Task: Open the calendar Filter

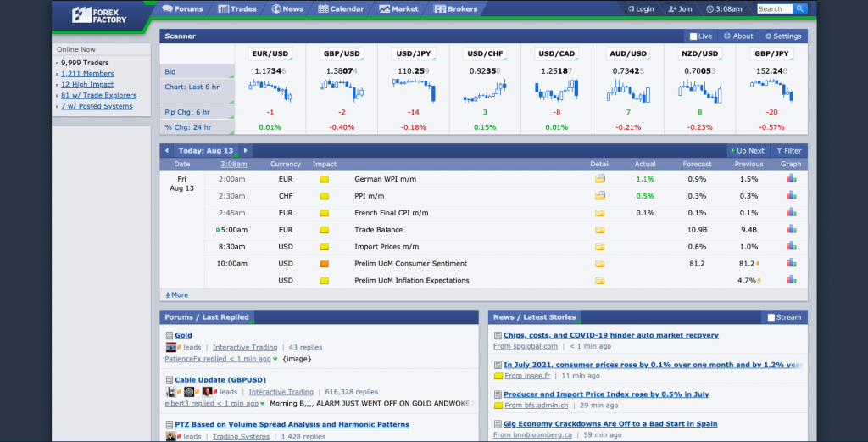Action: 789,151
